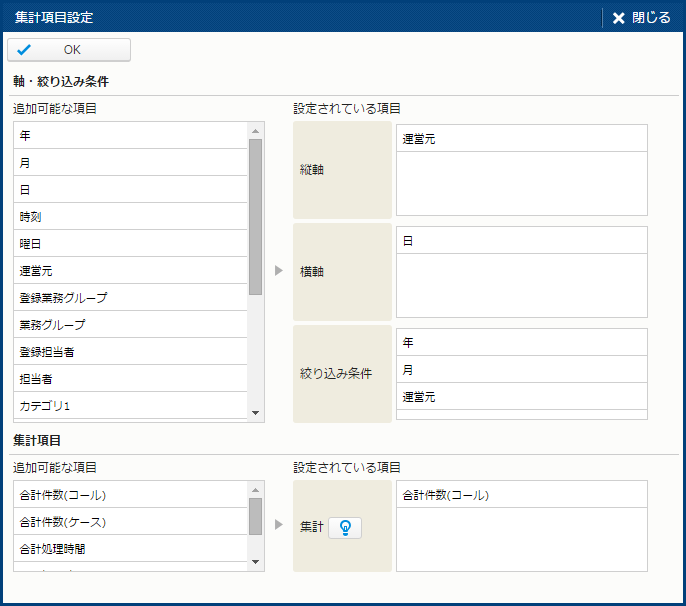Viewport: 686px width, 606px height.
Task: Choose 登録業務グループ from the list
Action: [130, 297]
